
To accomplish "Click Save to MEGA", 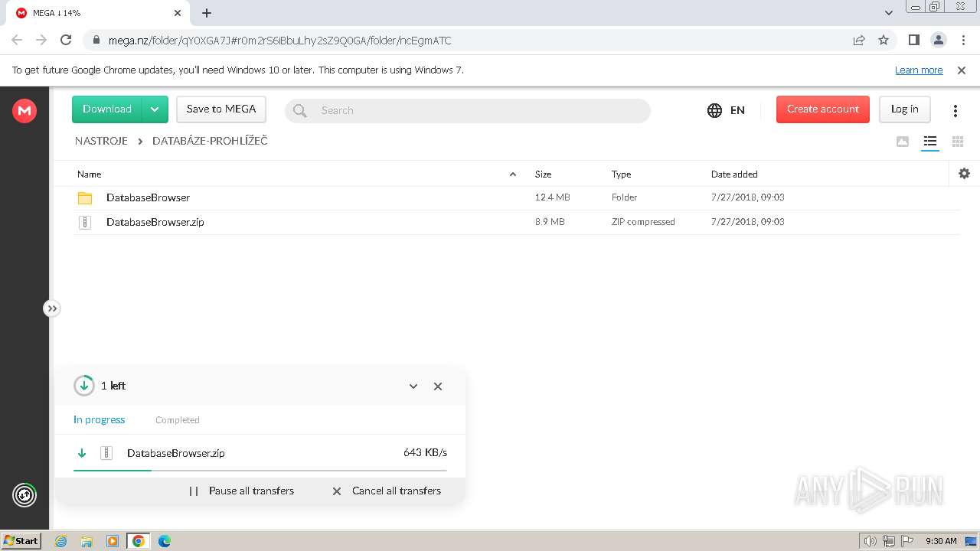I will [221, 109].
